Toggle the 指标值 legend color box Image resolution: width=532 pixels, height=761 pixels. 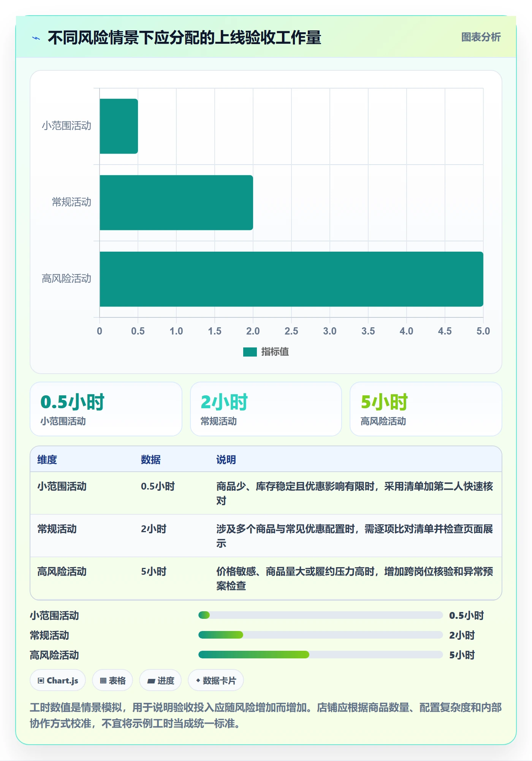250,352
